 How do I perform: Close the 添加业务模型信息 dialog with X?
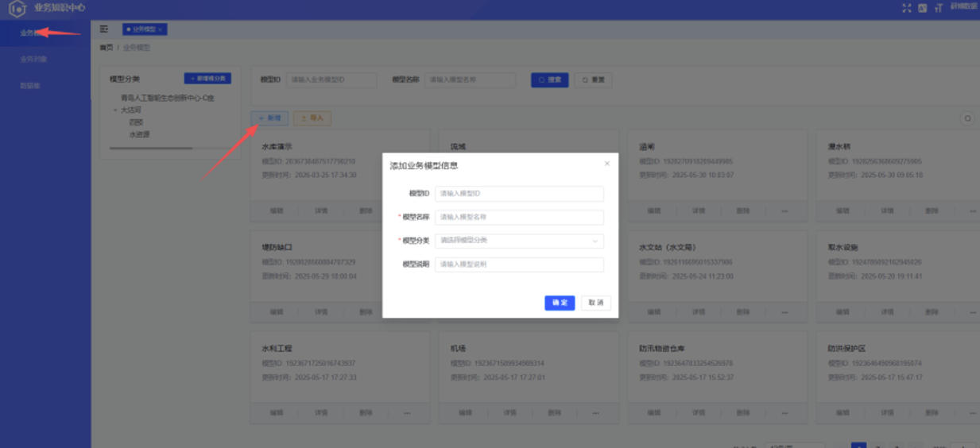[607, 164]
